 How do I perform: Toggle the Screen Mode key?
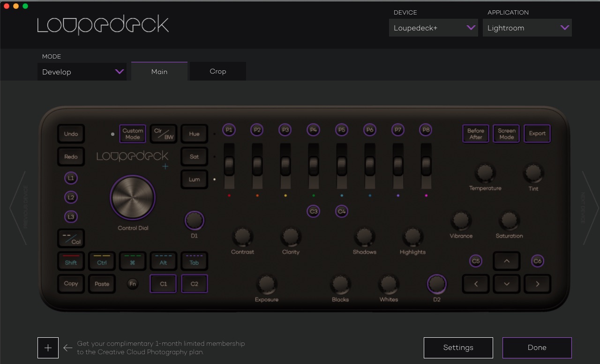click(506, 134)
